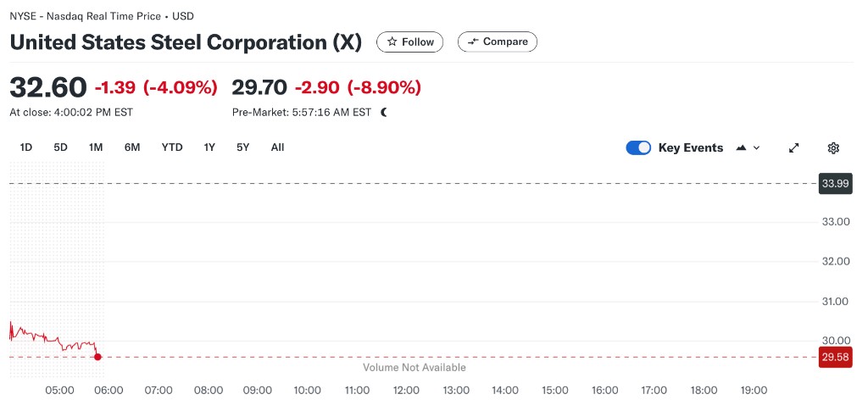Screen dimensions: 868x411
Task: Click the 33.99 previous close label
Action: coord(835,184)
